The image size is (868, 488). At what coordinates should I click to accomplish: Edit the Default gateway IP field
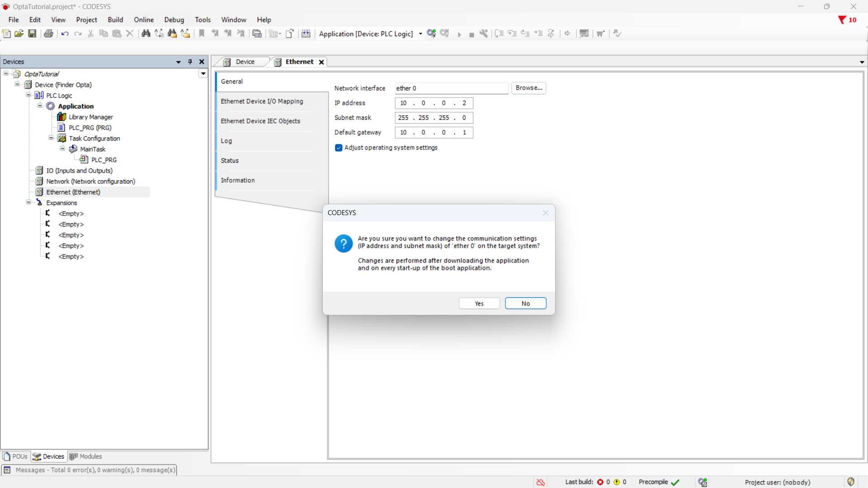pyautogui.click(x=433, y=132)
